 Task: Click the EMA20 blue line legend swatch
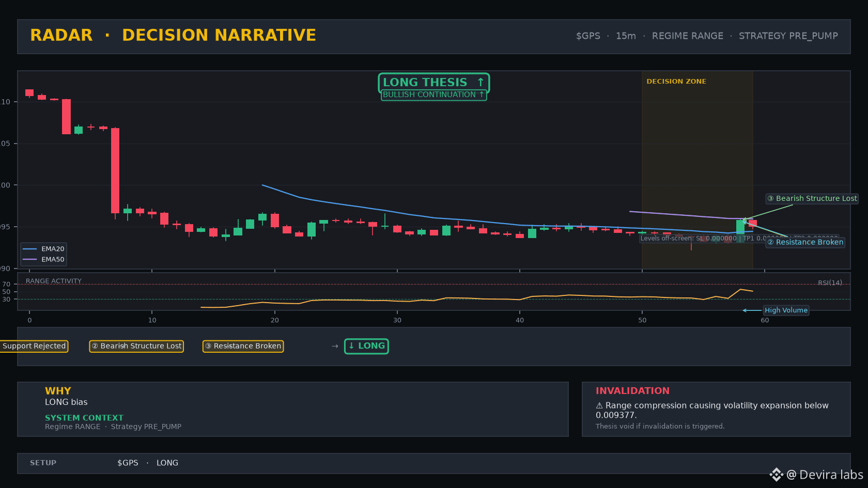(30, 249)
